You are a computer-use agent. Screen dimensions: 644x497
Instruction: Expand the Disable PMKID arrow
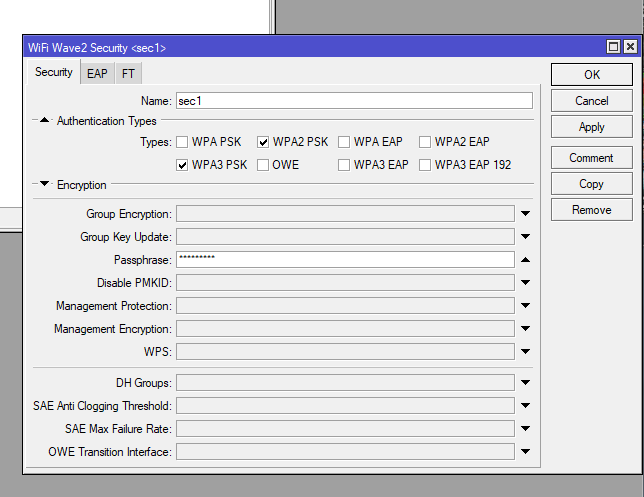pyautogui.click(x=525, y=283)
